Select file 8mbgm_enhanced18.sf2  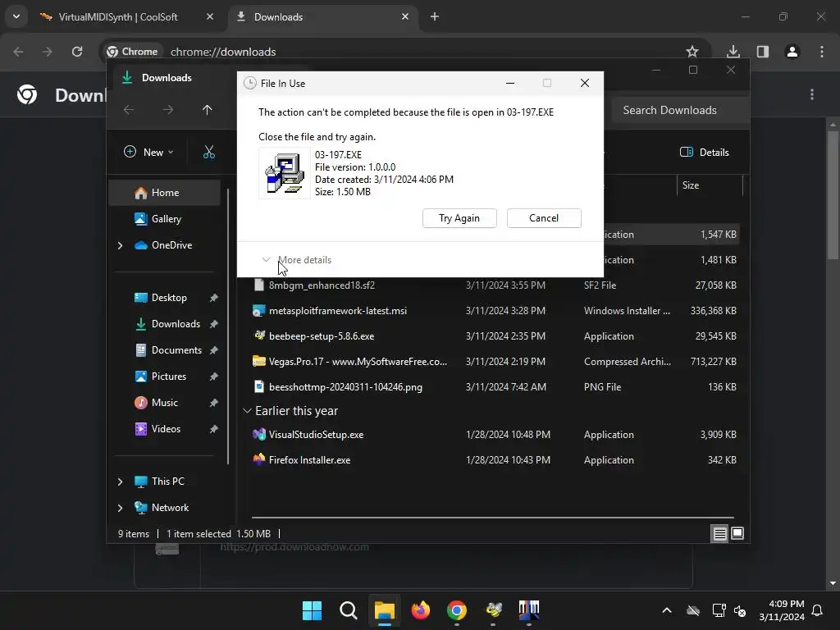(494, 285)
